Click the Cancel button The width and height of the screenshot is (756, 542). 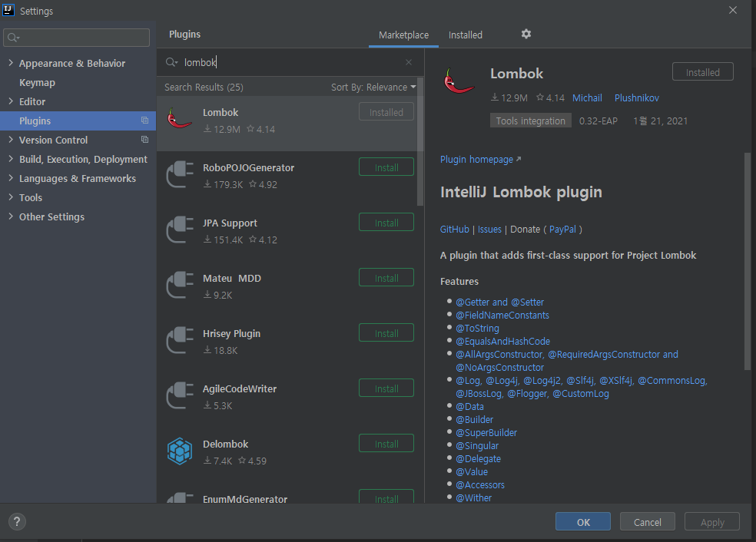pyautogui.click(x=647, y=522)
